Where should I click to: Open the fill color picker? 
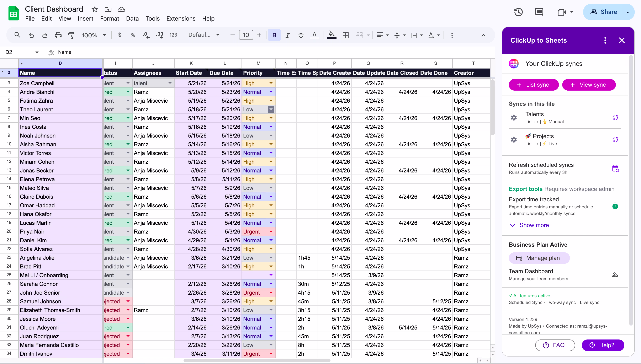332,35
